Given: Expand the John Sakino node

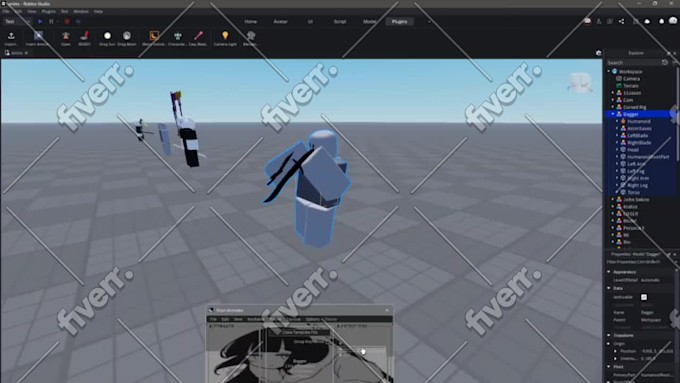Looking at the screenshot, I should click(x=613, y=200).
